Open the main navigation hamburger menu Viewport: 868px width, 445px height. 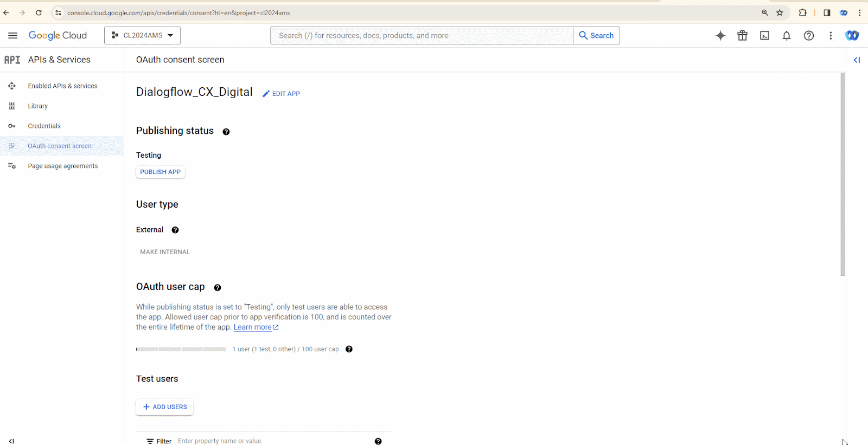13,35
